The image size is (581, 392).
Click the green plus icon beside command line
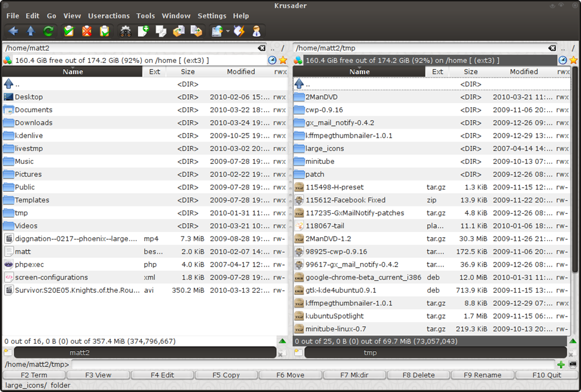(561, 365)
